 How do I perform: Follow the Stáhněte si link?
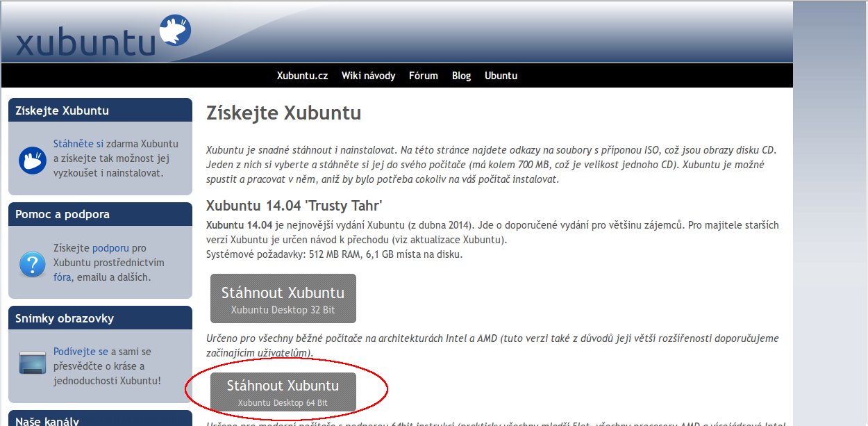[78, 144]
